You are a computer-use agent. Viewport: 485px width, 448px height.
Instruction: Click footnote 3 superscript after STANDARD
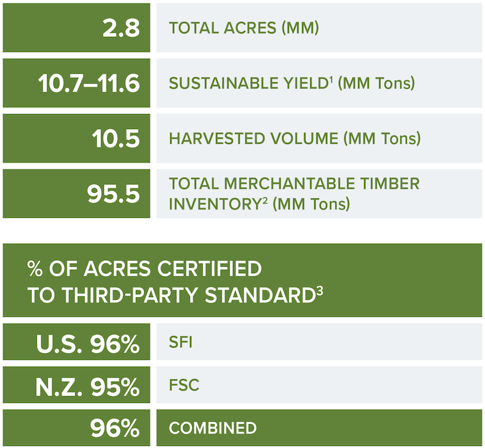point(320,291)
